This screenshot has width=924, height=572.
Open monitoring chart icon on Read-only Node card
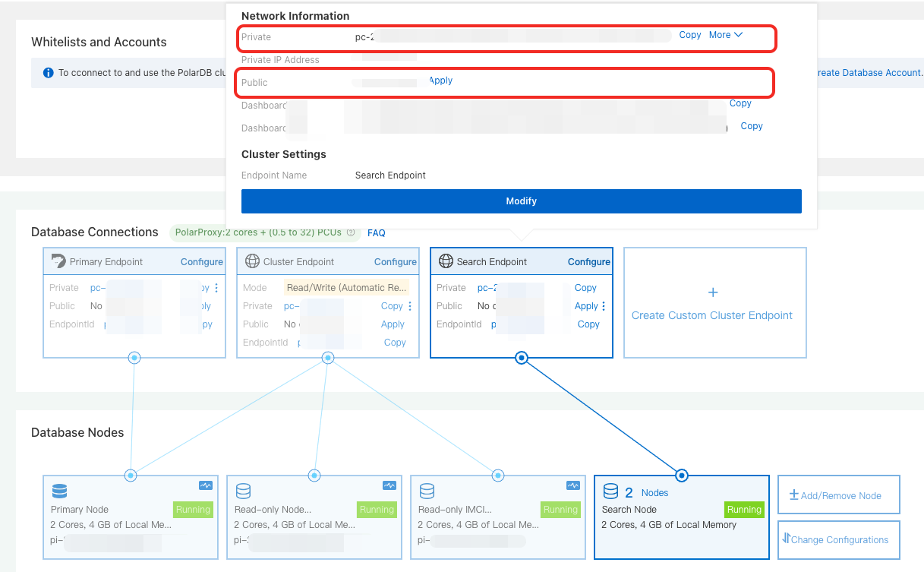[x=389, y=485]
